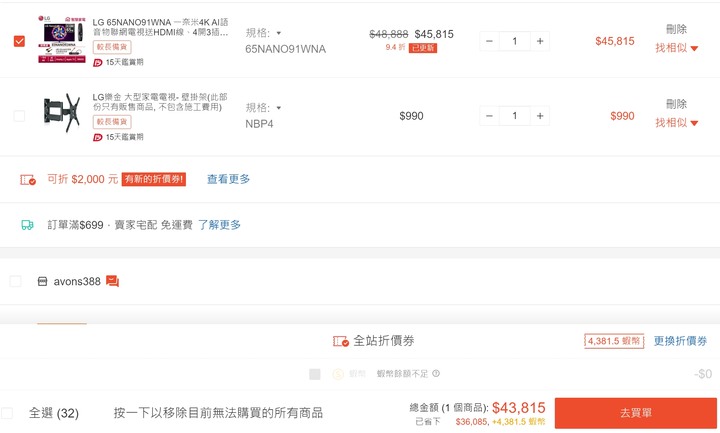Viewport: 720px width, 433px height.
Task: Delete the wall mount item via 刪除
Action: click(x=676, y=104)
